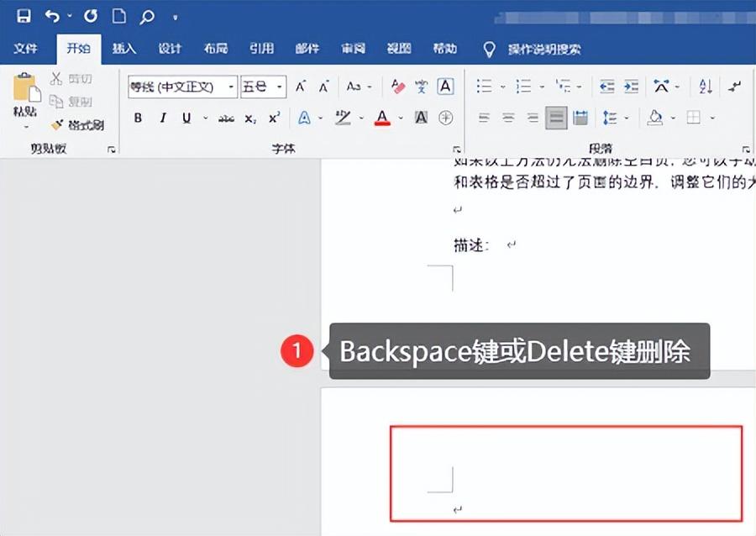Apply bullet list formatting
Image resolution: width=756 pixels, height=536 pixels.
tap(485, 85)
